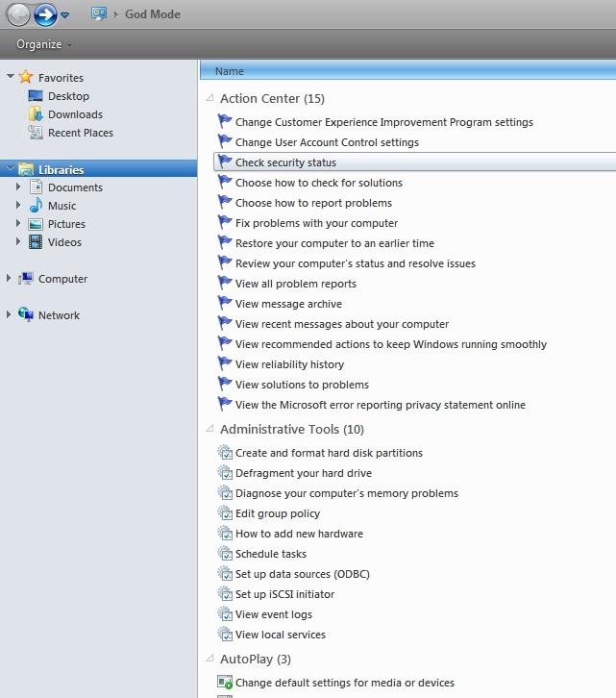Click flag icon beside Change User Account Control

click(x=225, y=141)
